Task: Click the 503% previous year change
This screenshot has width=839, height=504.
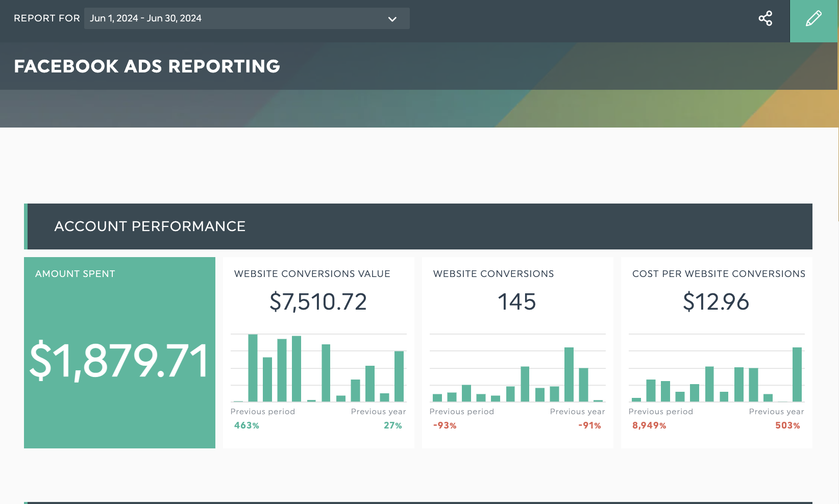Action: click(787, 425)
